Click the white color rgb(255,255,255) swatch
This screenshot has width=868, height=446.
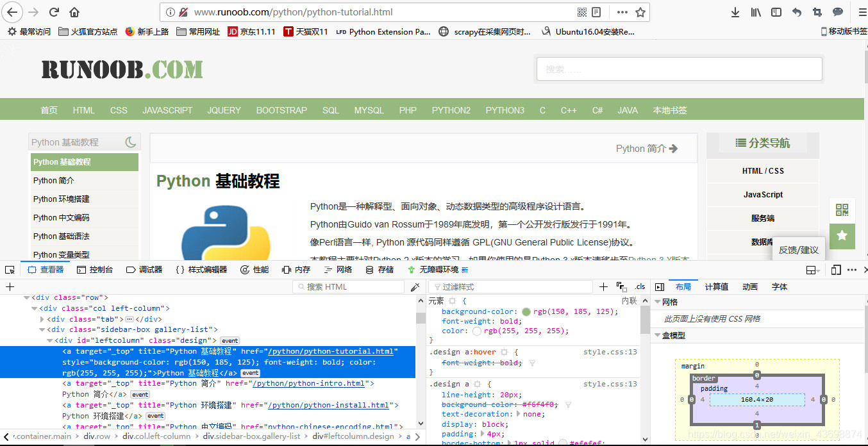click(476, 331)
